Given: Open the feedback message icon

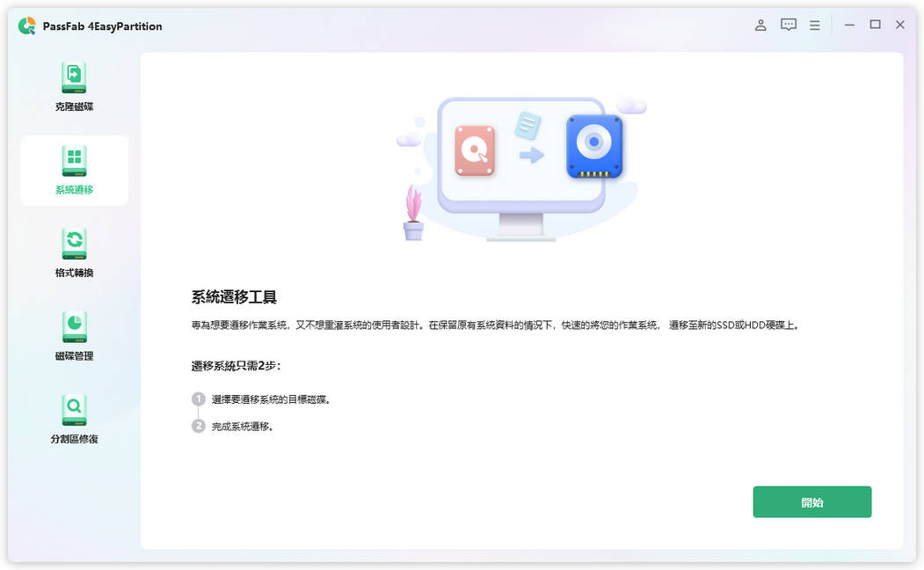Looking at the screenshot, I should [788, 25].
